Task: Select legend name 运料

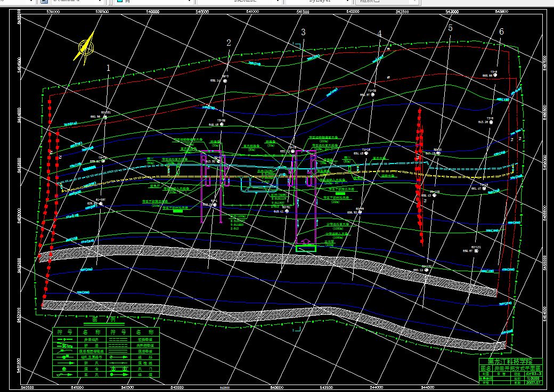Action: (145, 357)
